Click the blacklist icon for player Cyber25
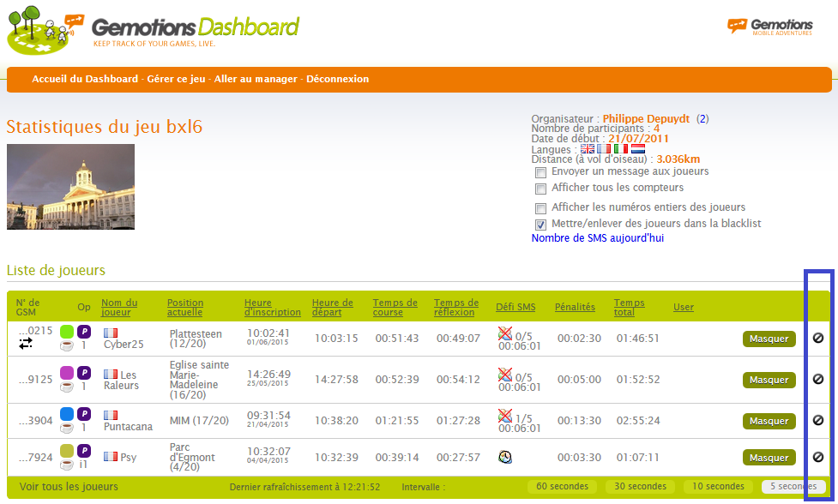The height and width of the screenshot is (504, 838). 817,339
